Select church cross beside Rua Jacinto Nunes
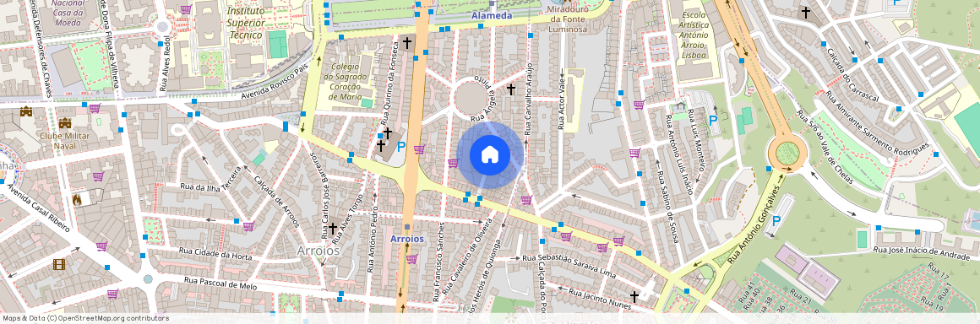 (634, 296)
